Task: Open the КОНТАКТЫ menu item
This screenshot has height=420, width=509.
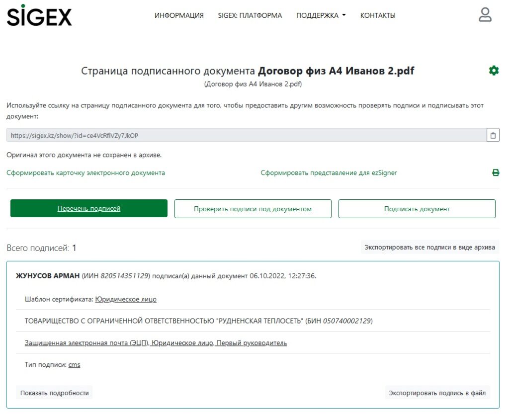Action: 378,15
